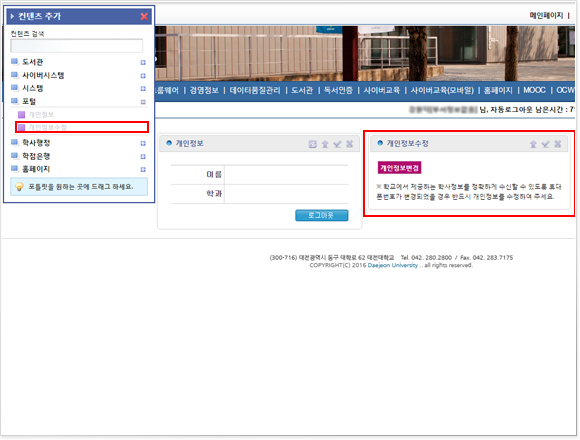The image size is (580, 440).
Task: Select the 학사행정 folder icon
Action: point(14,142)
